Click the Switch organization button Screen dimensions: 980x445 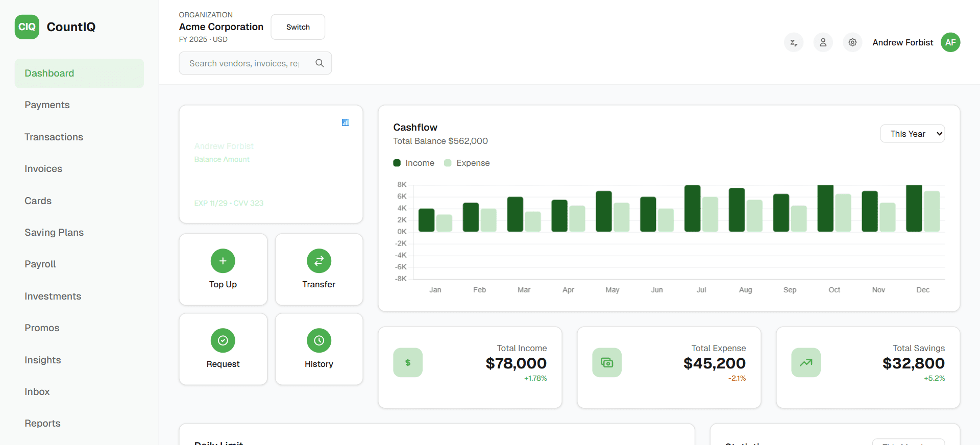tap(298, 27)
